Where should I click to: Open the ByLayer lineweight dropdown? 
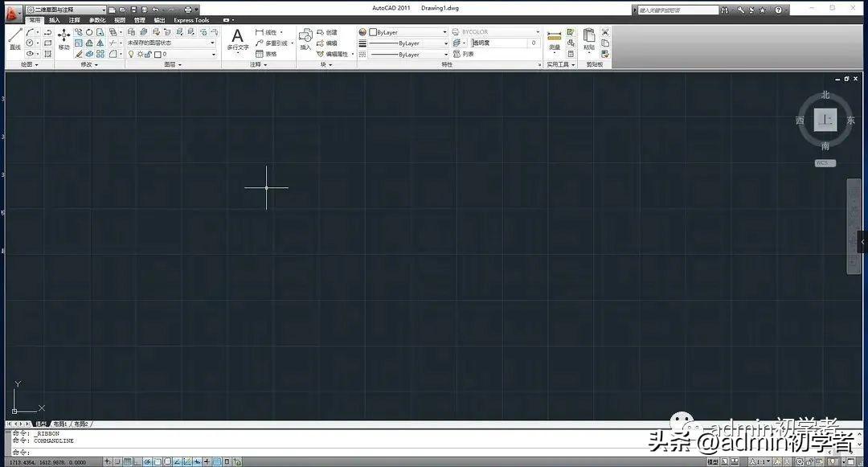(x=408, y=43)
